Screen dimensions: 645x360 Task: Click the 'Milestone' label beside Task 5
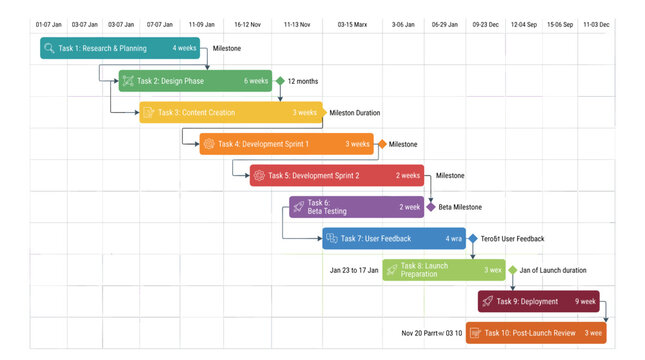(x=450, y=176)
